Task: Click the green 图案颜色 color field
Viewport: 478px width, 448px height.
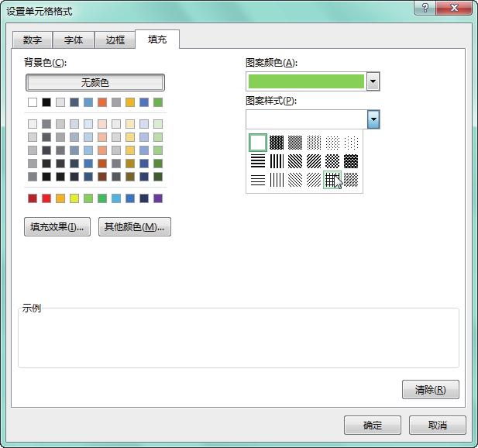Action: pyautogui.click(x=306, y=81)
